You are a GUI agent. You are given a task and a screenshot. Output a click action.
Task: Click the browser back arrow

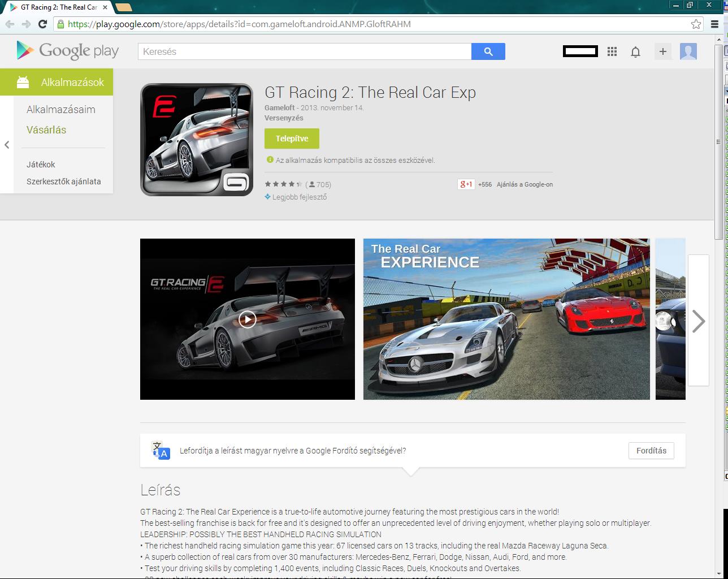click(10, 24)
